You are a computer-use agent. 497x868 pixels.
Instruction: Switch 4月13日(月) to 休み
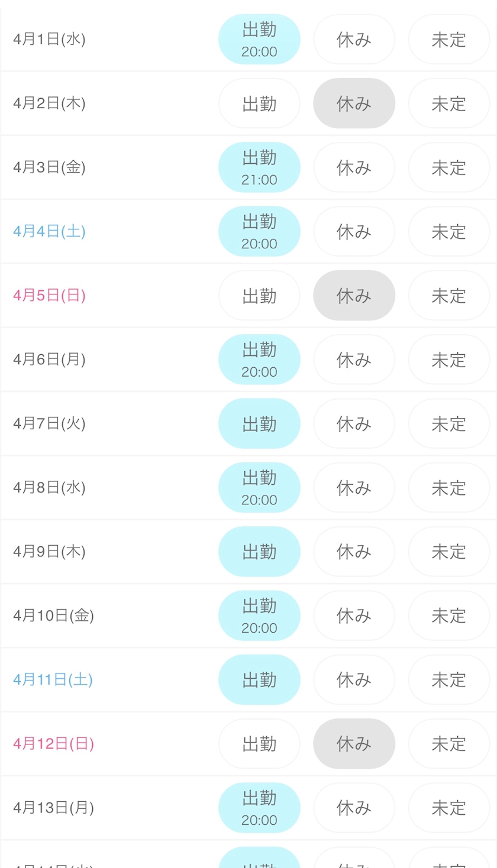pos(354,808)
